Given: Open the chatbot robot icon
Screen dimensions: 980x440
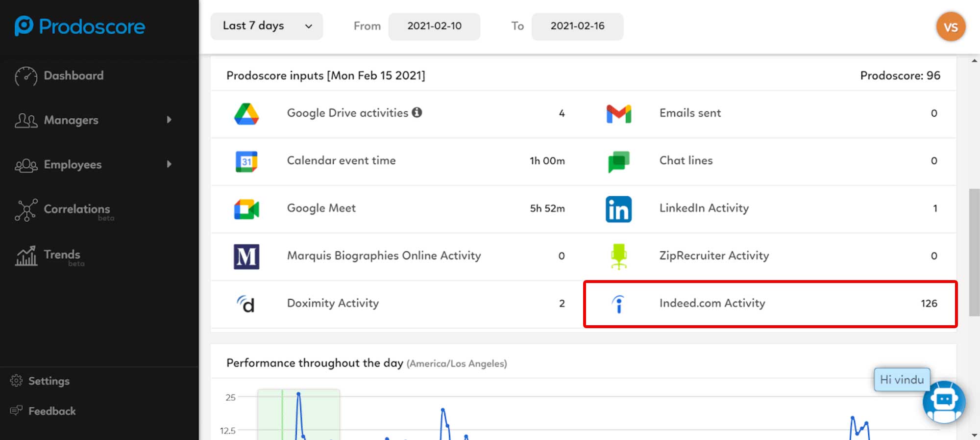Looking at the screenshot, I should coord(944,402).
